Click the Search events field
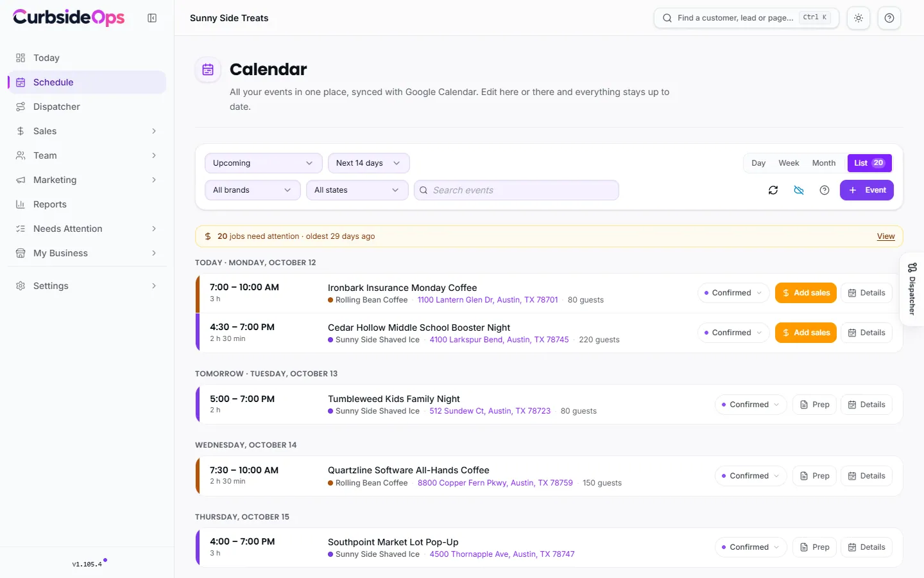 (x=517, y=190)
